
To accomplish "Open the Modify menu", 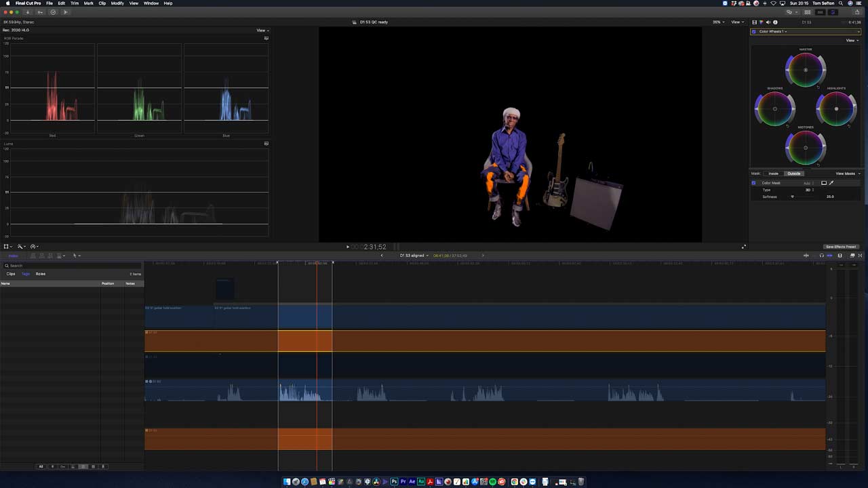I will 117,3.
